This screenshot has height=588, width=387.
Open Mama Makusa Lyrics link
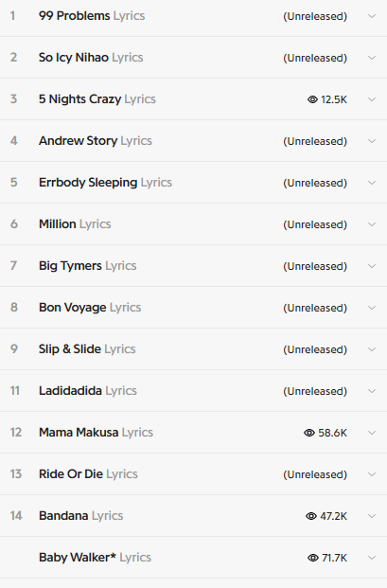point(96,433)
